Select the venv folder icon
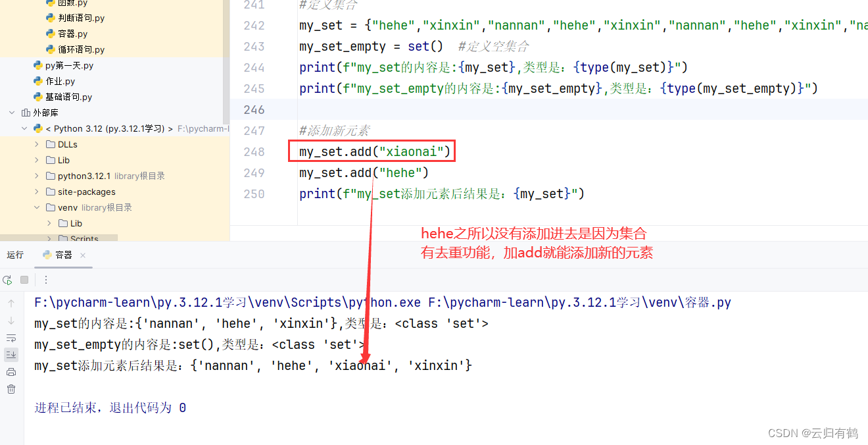The height and width of the screenshot is (445, 868). point(51,207)
